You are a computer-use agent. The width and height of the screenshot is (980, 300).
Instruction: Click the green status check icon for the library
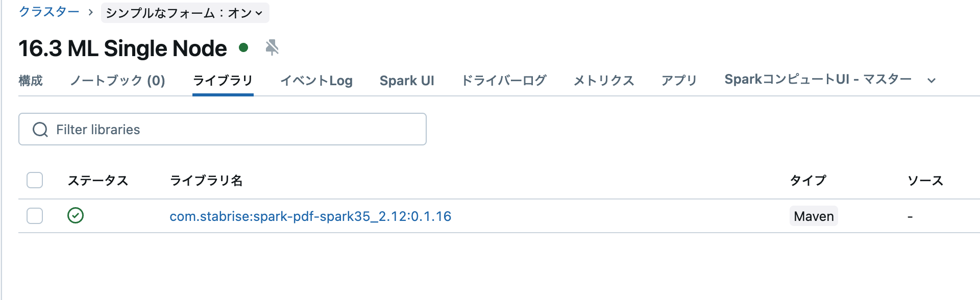point(75,216)
